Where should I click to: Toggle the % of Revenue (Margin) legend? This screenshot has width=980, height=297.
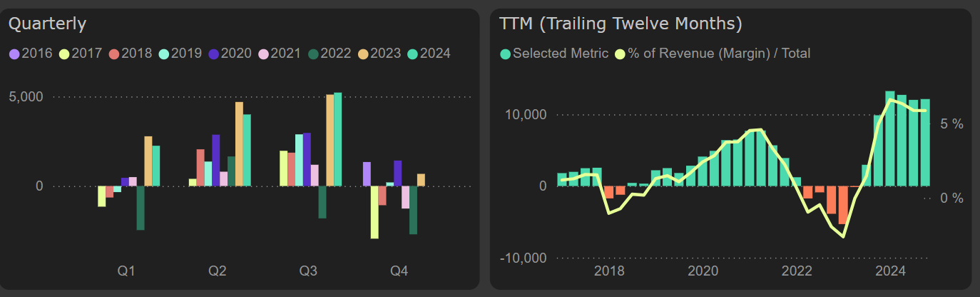713,54
